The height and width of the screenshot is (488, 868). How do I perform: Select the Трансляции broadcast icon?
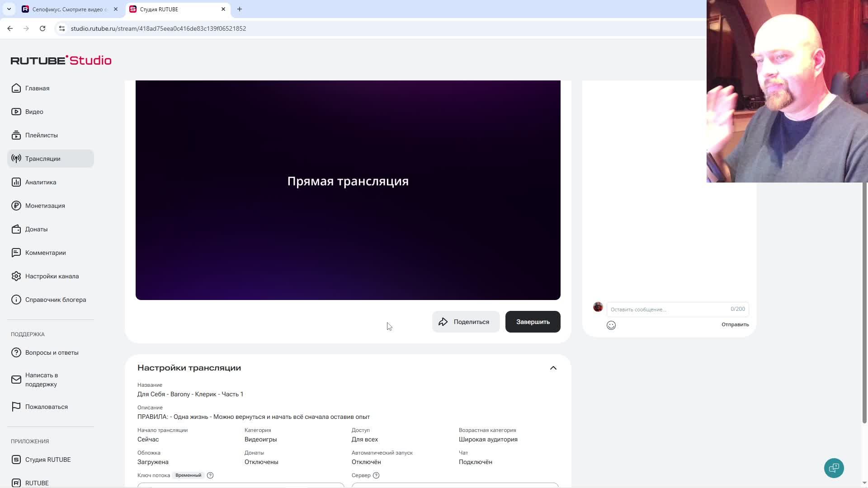coord(16,159)
